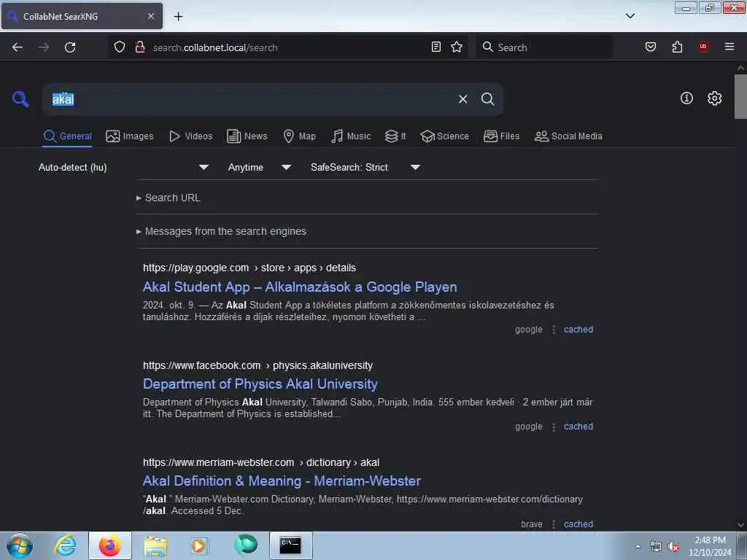
Task: Click the Firefox toolbar Search box
Action: [x=544, y=47]
